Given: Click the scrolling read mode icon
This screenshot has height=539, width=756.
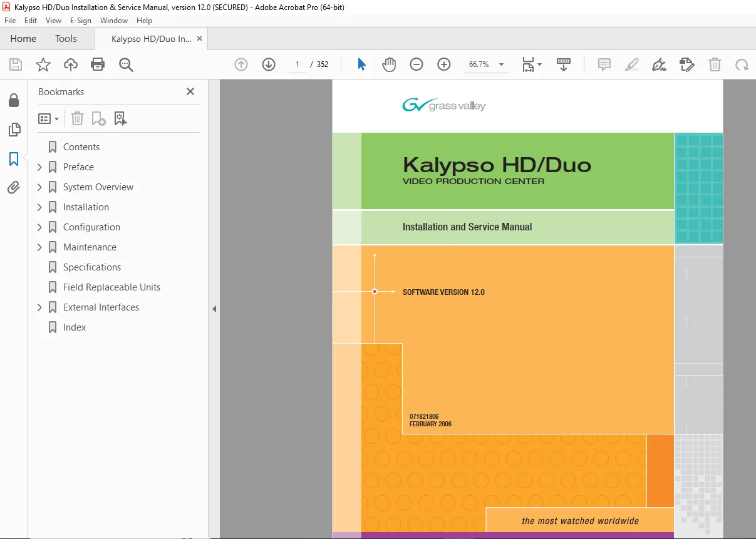Looking at the screenshot, I should click(564, 64).
